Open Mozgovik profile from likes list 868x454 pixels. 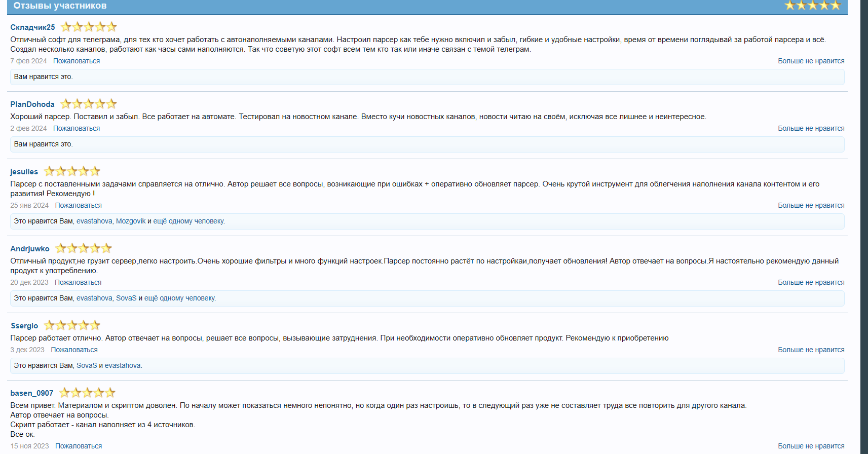(131, 221)
